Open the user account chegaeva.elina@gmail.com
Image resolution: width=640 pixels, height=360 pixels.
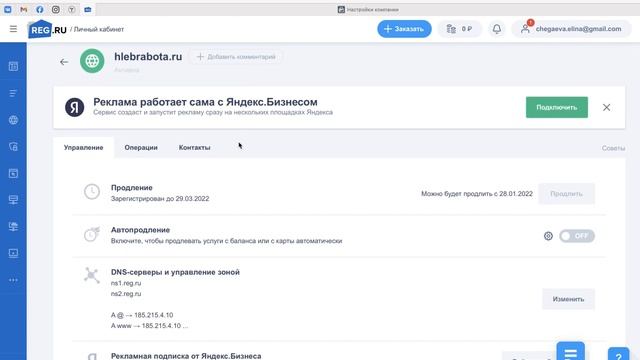click(571, 29)
